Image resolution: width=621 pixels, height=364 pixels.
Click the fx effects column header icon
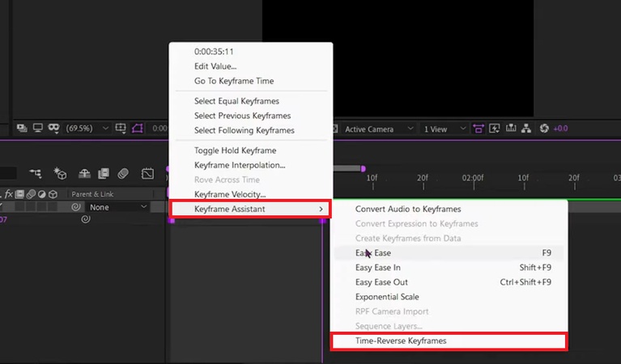9,194
